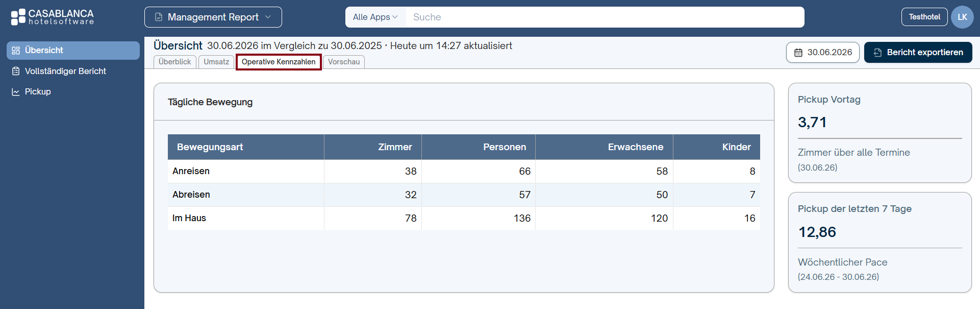Image resolution: width=980 pixels, height=309 pixels.
Task: Open the LK user avatar menu
Action: tap(962, 17)
